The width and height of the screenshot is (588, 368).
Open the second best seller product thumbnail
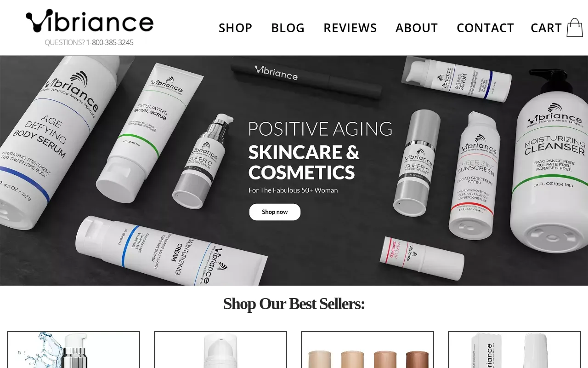coord(220,350)
